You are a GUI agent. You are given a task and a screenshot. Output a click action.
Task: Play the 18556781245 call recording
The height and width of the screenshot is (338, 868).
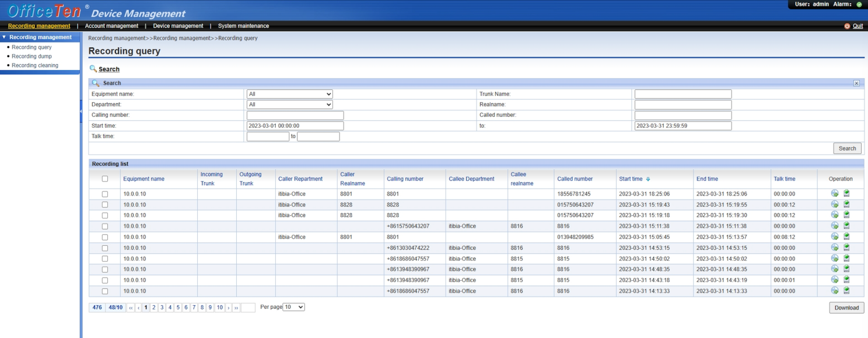835,194
